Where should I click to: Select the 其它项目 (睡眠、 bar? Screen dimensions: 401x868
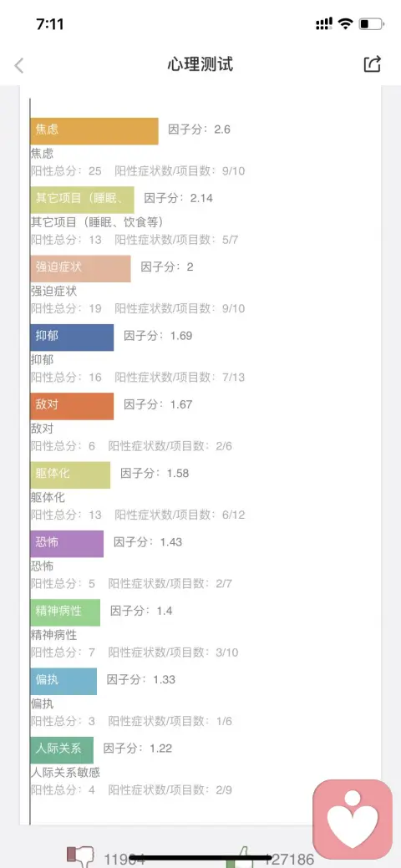[82, 200]
